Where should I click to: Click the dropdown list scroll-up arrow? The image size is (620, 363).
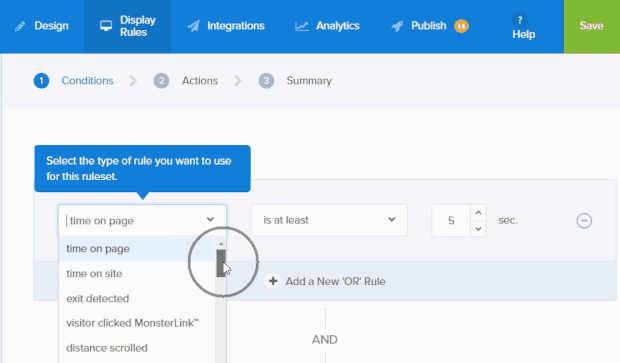pyautogui.click(x=221, y=244)
